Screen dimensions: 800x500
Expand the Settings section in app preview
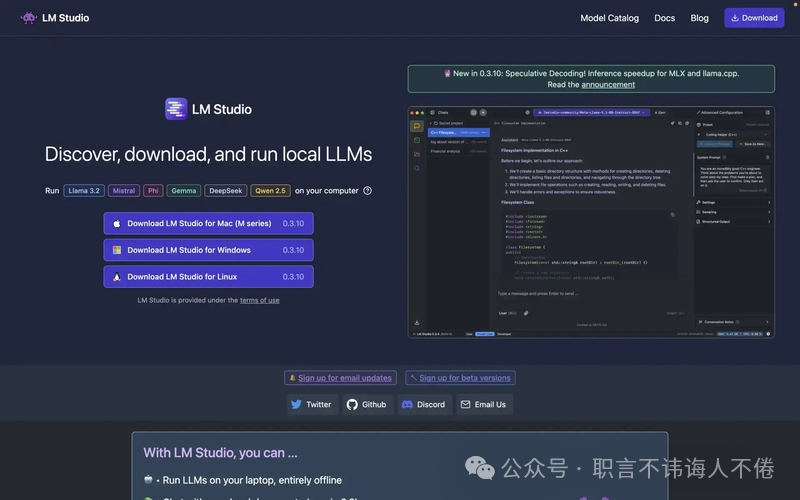733,202
